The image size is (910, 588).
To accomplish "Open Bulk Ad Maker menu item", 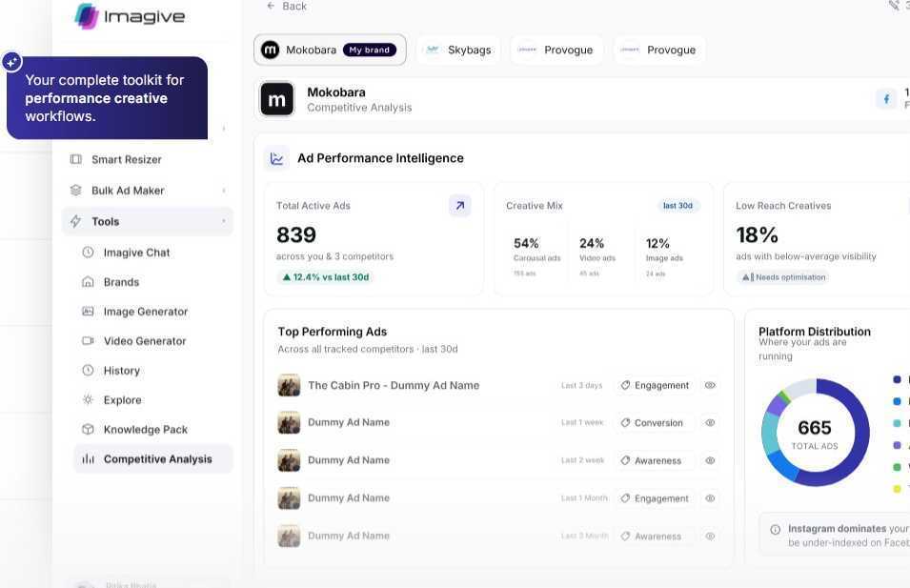I will [148, 191].
